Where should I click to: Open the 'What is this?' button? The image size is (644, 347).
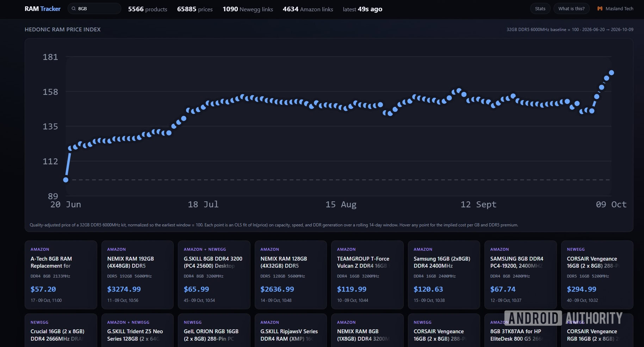571,9
